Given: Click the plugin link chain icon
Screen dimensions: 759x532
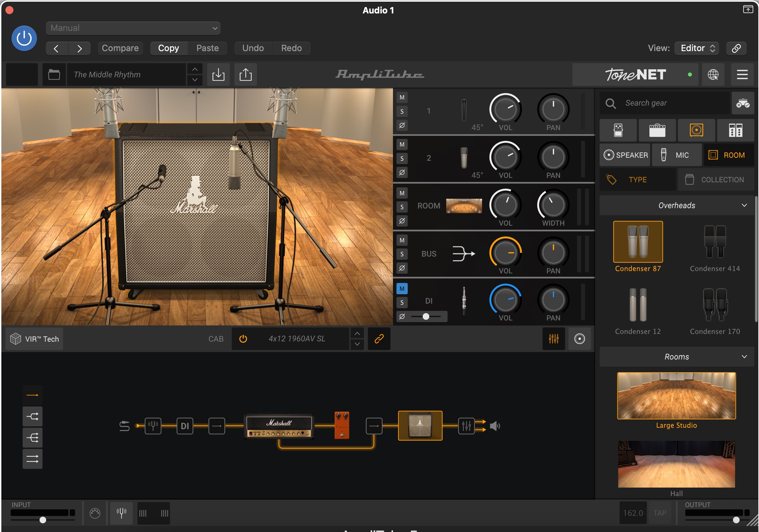Looking at the screenshot, I should [x=736, y=48].
